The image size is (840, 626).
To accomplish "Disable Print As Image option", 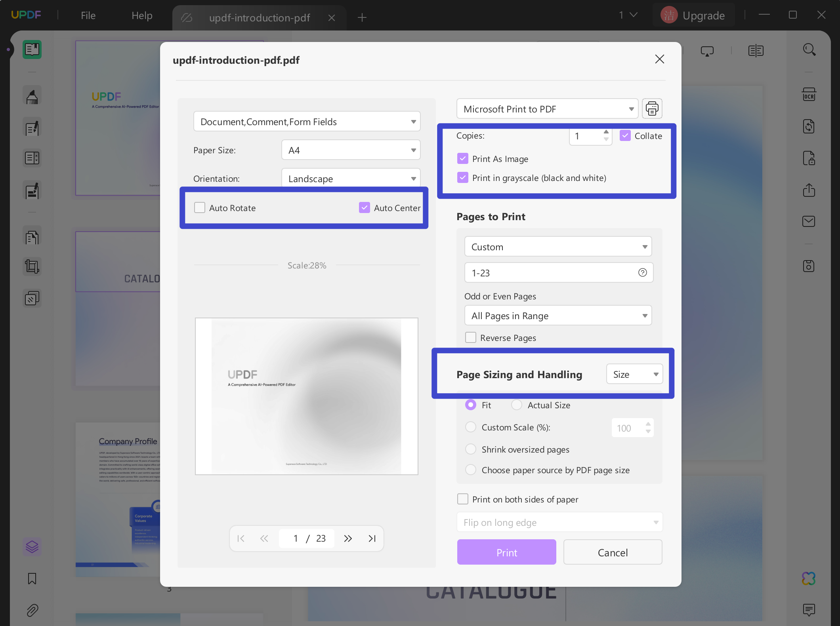I will tap(462, 158).
